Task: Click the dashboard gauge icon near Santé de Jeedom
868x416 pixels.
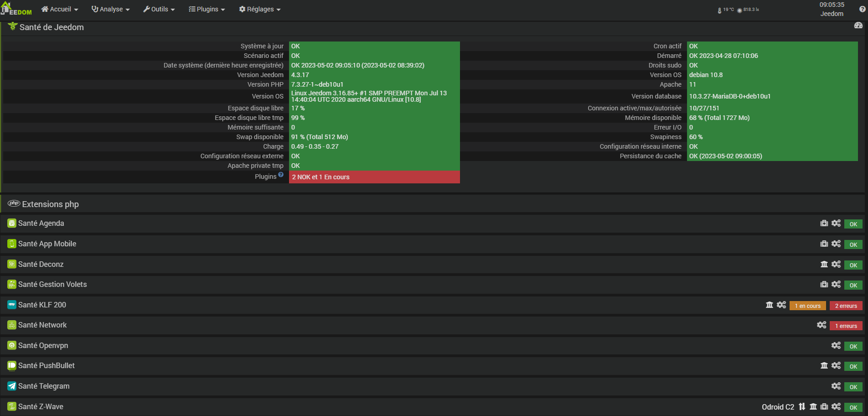Action: pyautogui.click(x=858, y=26)
